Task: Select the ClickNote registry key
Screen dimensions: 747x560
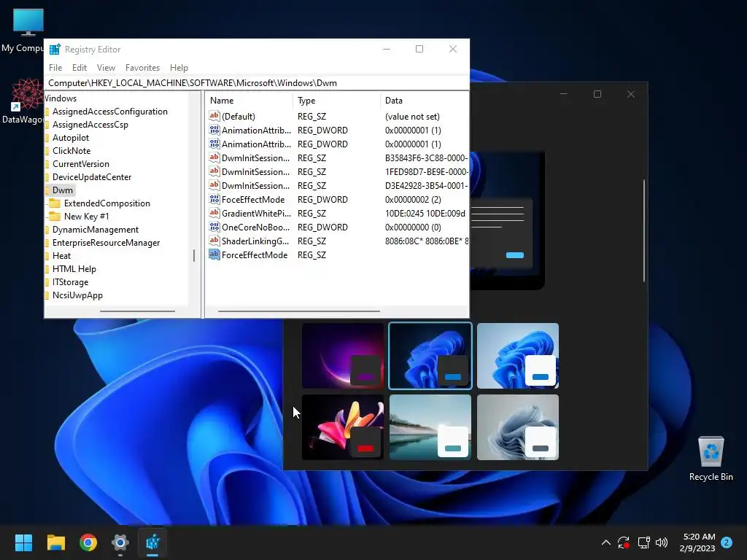Action: coord(71,150)
